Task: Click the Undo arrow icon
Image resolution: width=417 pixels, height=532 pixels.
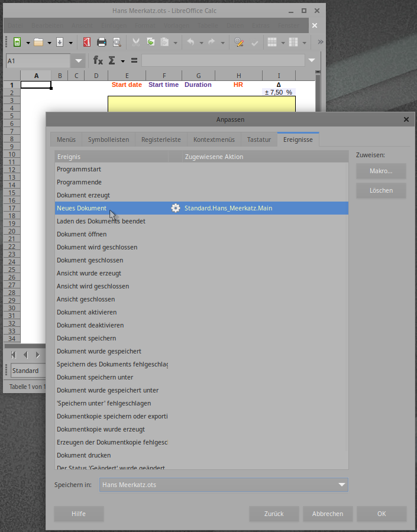Action: coord(190,42)
